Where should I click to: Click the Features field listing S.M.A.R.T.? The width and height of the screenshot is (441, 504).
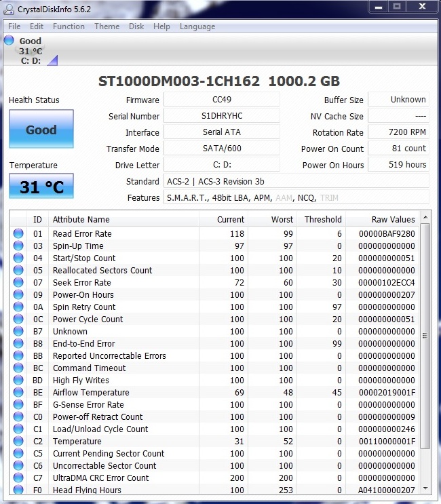click(296, 197)
